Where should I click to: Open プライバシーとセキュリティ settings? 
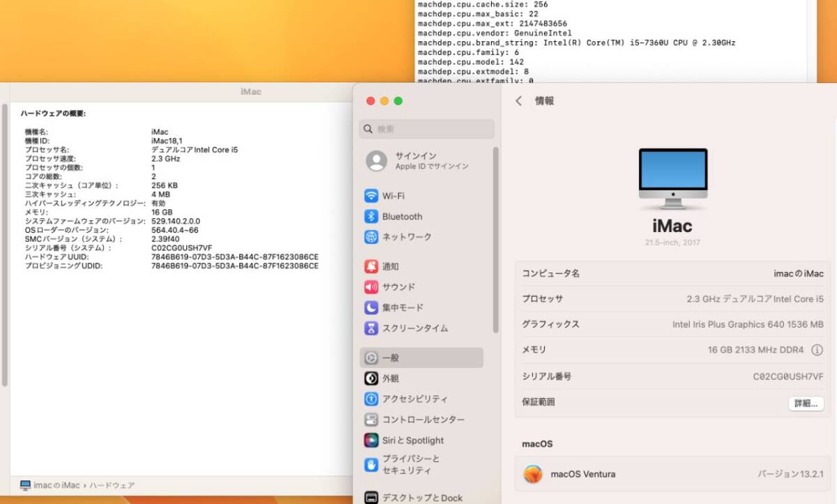click(x=421, y=464)
